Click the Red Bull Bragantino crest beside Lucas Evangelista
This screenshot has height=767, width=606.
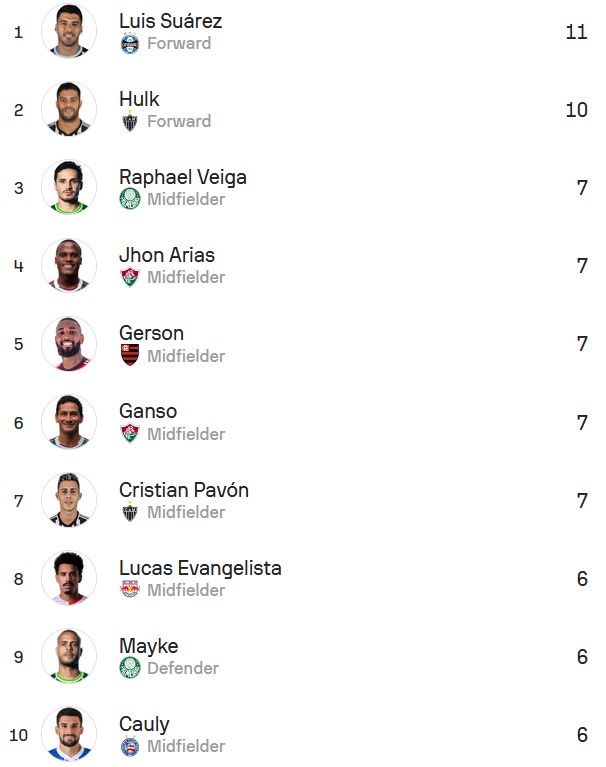click(130, 590)
